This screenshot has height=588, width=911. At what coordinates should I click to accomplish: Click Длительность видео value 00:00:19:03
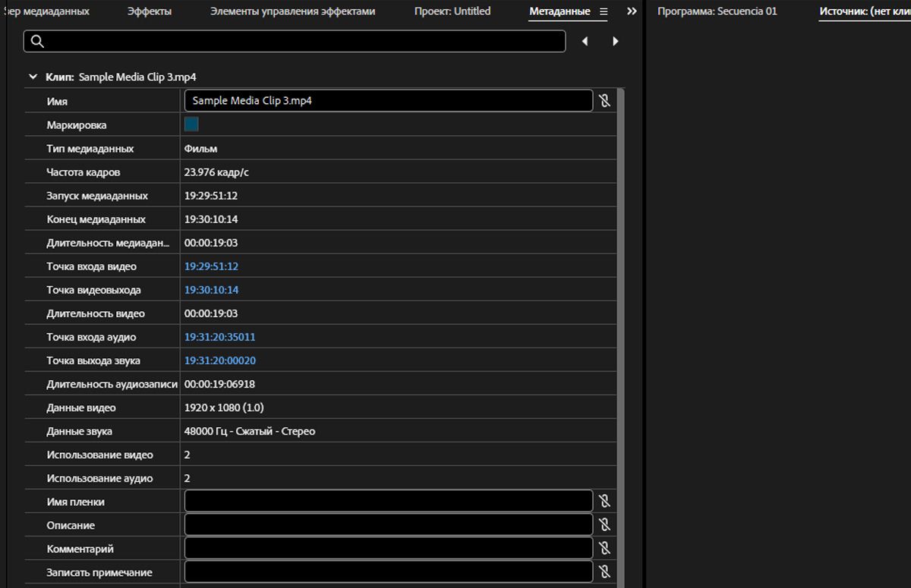coord(211,313)
